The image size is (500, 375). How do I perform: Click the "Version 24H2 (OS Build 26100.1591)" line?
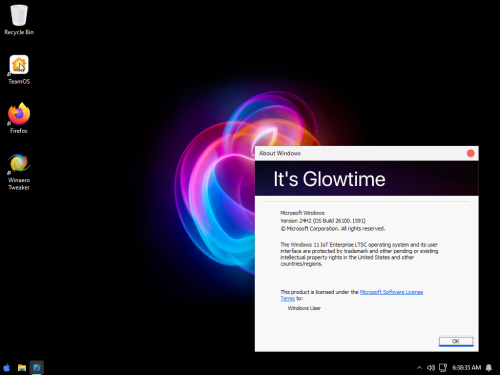[x=323, y=221]
